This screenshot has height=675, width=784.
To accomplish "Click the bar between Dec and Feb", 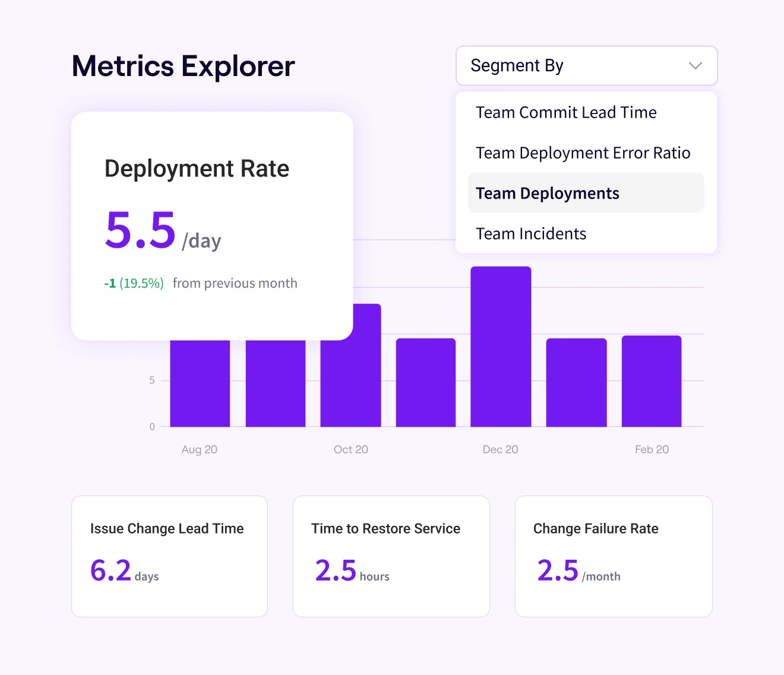I will coord(576,382).
